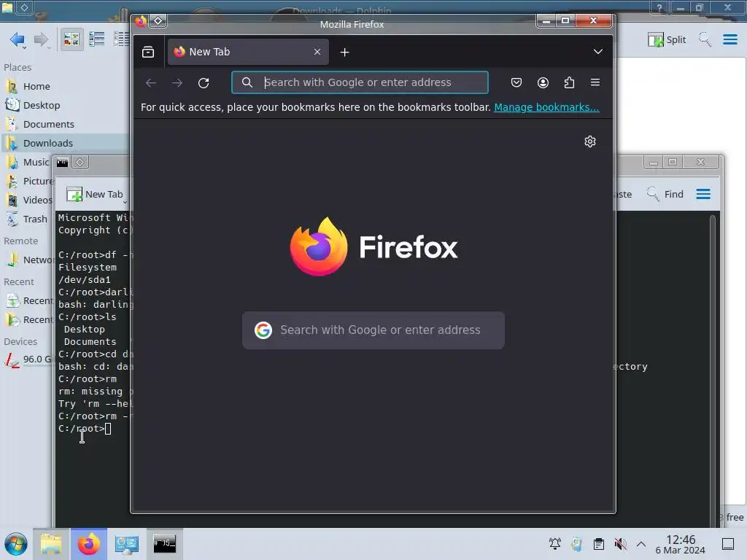Image resolution: width=747 pixels, height=560 pixels.
Task: Open Firefox hamburger application menu
Action: click(x=595, y=82)
